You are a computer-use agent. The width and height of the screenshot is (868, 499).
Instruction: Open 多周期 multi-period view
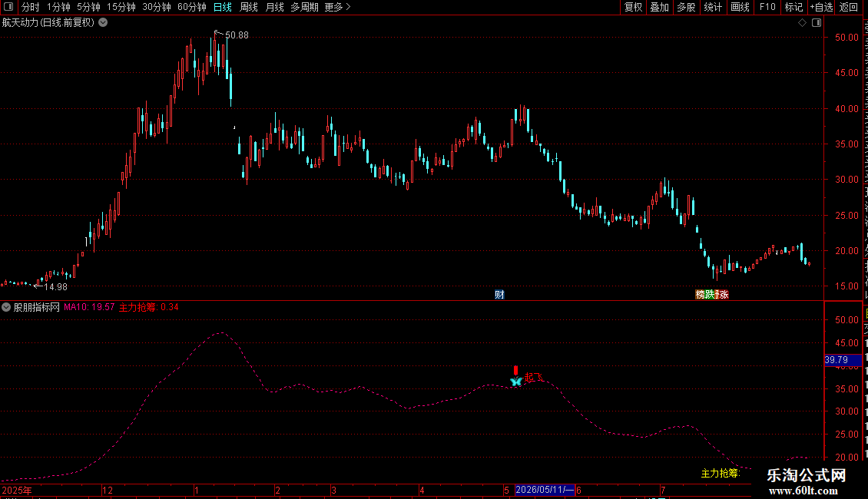click(304, 7)
